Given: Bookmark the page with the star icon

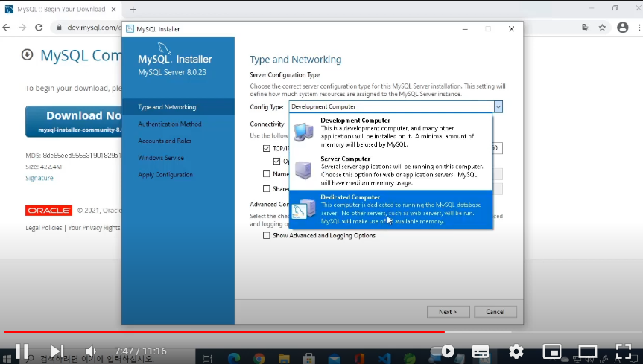Looking at the screenshot, I should click(602, 28).
